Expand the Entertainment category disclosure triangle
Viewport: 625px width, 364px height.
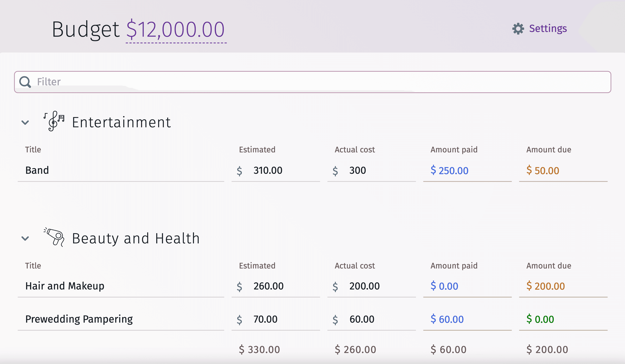coord(25,123)
